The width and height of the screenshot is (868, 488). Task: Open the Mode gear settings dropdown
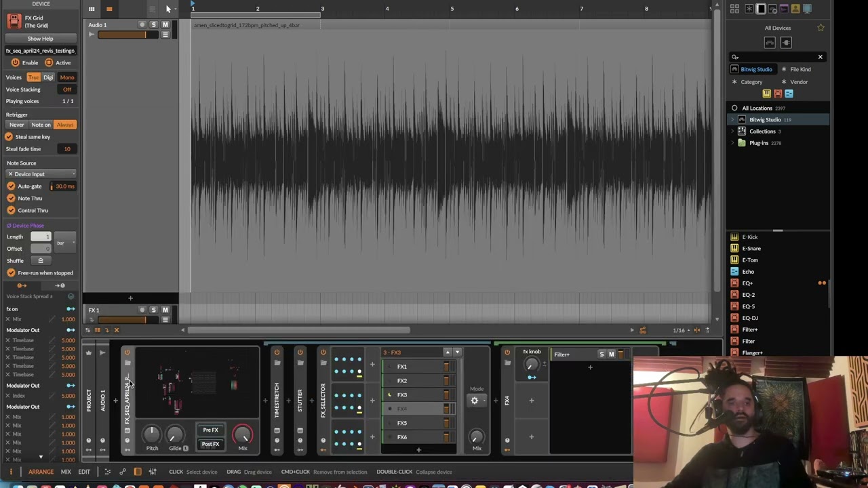click(477, 401)
